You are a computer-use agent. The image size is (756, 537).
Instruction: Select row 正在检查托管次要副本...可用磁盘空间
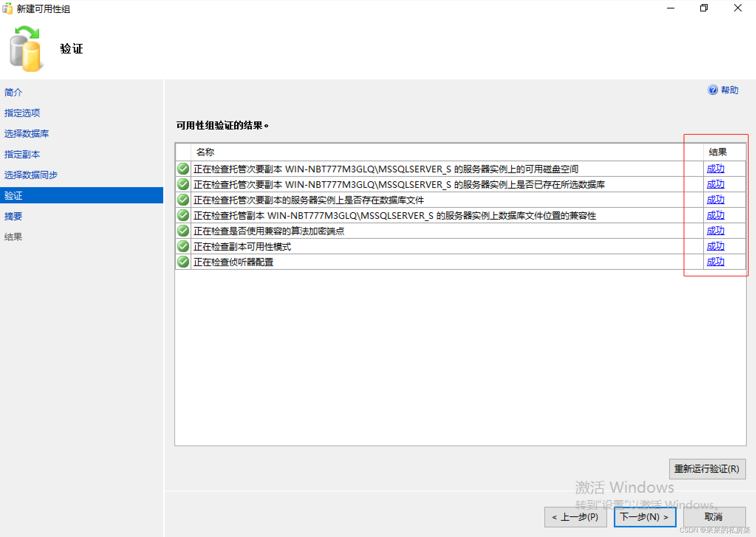coord(461,169)
